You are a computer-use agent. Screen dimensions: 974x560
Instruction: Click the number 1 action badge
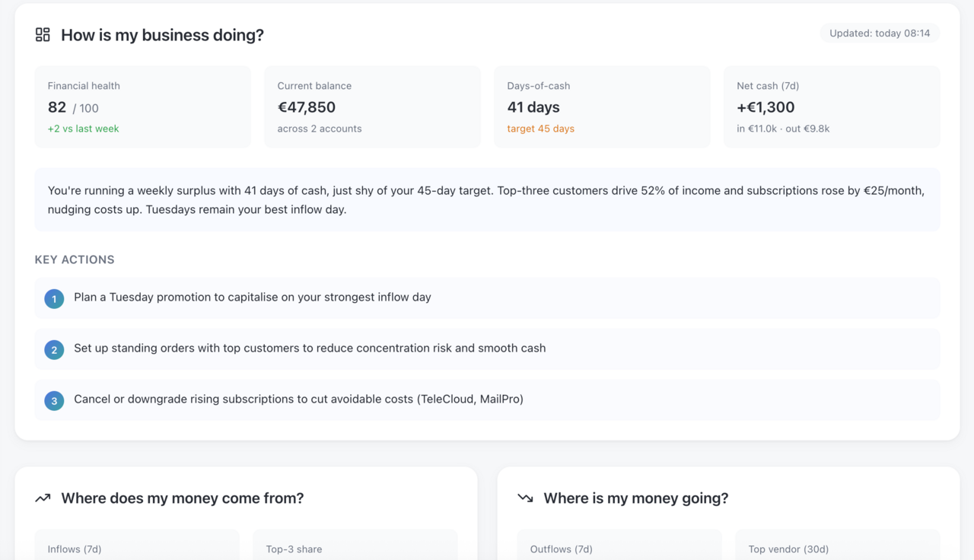(54, 299)
